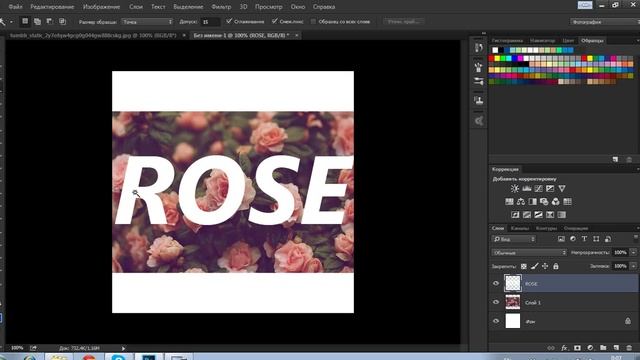Add a Threshold adjustment layer
This screenshot has height=360, width=640.
[538, 215]
